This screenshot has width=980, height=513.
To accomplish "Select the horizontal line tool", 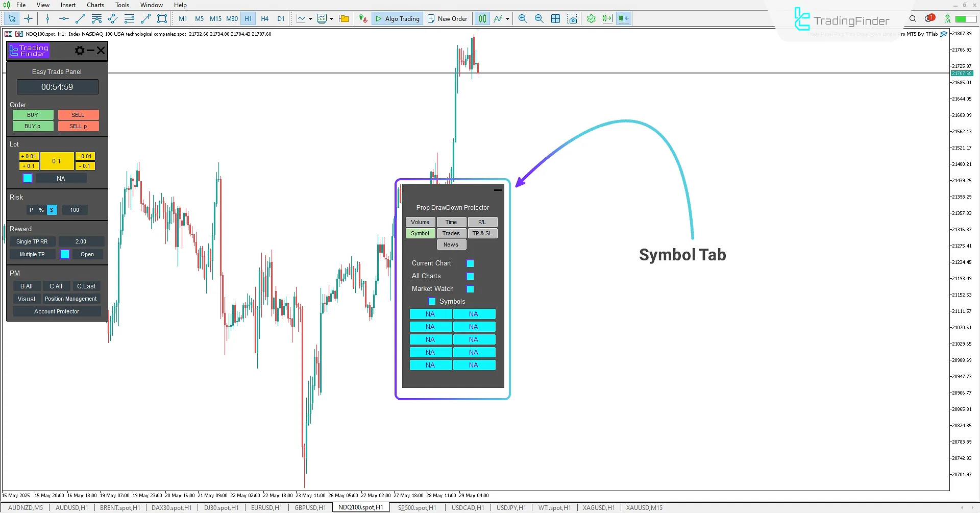I will (x=63, y=18).
